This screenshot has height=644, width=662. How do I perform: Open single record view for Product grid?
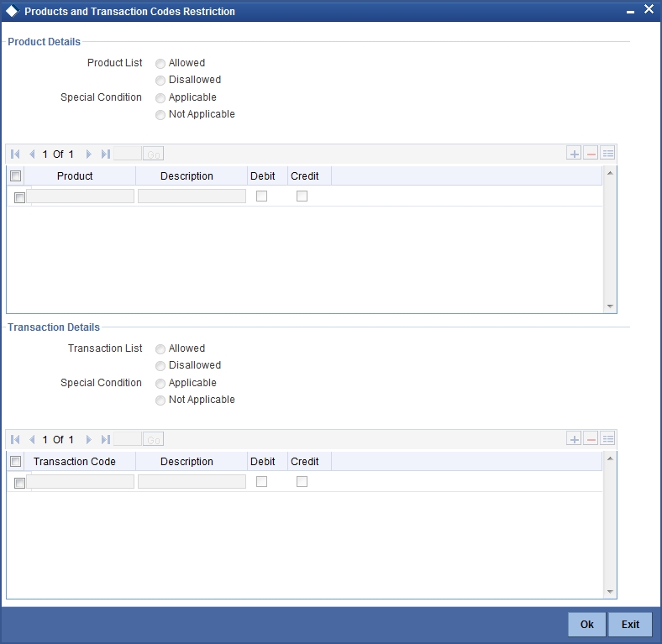tap(607, 154)
